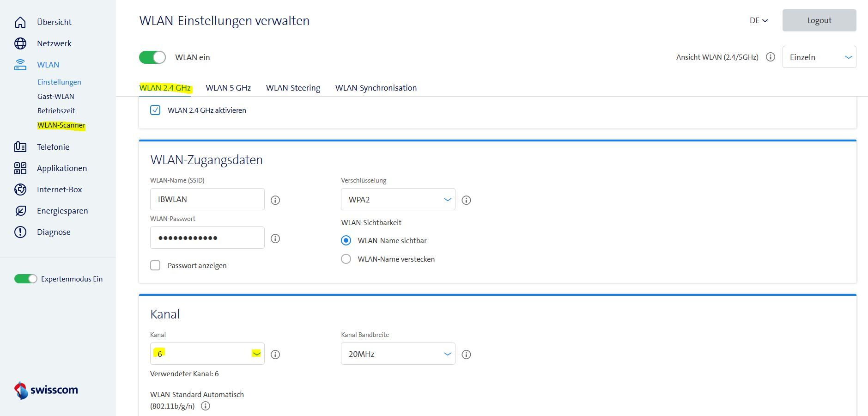Viewport: 868px width, 416px height.
Task: Switch to WLAN 5 GHz tab
Action: point(228,88)
